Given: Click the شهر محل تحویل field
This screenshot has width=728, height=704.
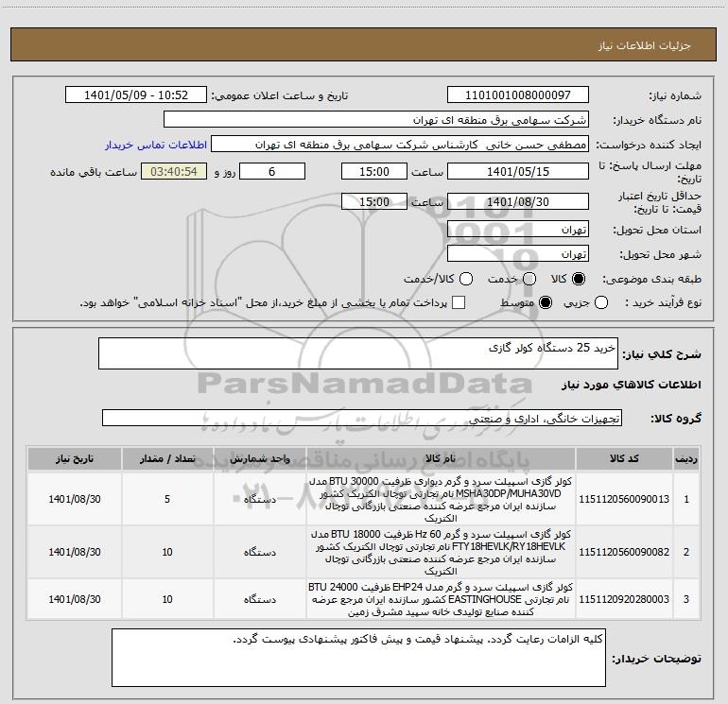Looking at the screenshot, I should 518,253.
